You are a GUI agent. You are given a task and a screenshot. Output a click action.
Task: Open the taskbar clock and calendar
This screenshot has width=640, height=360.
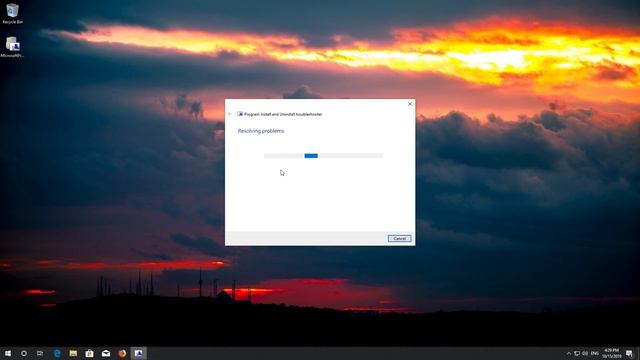[x=611, y=353]
